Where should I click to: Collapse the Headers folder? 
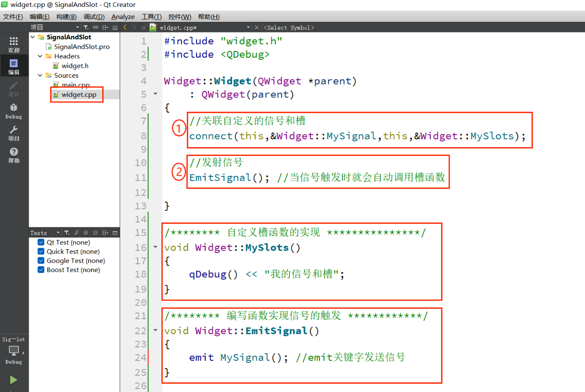coord(40,56)
